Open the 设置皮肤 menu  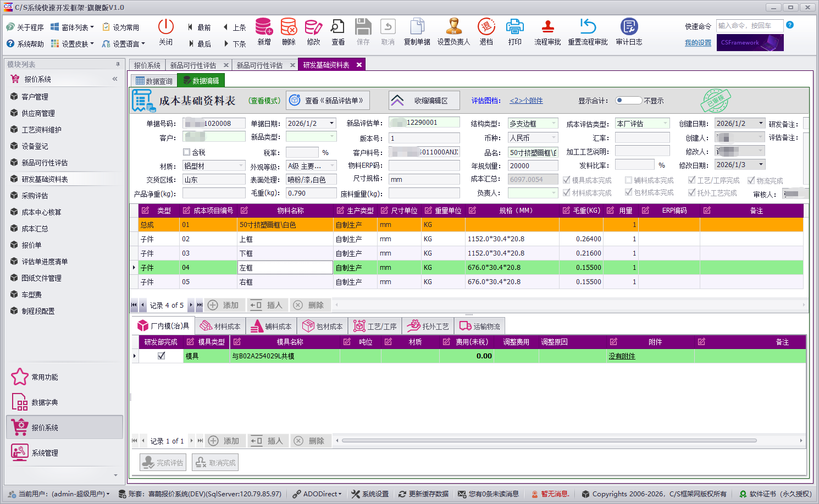point(72,43)
